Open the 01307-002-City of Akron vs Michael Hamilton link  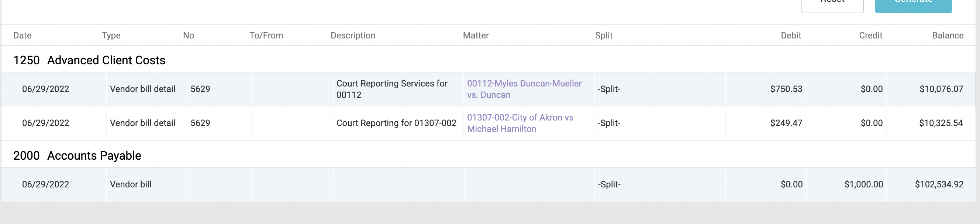tap(520, 123)
